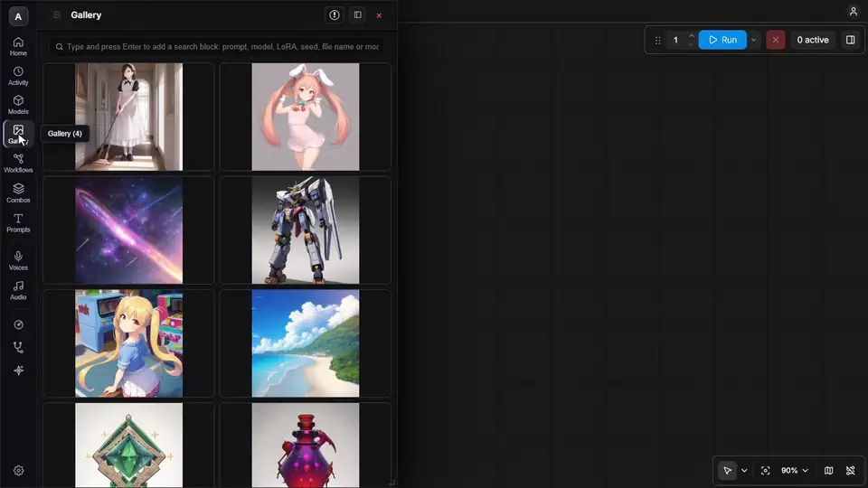Open the Models section
Screen dimensions: 868x488
18,105
